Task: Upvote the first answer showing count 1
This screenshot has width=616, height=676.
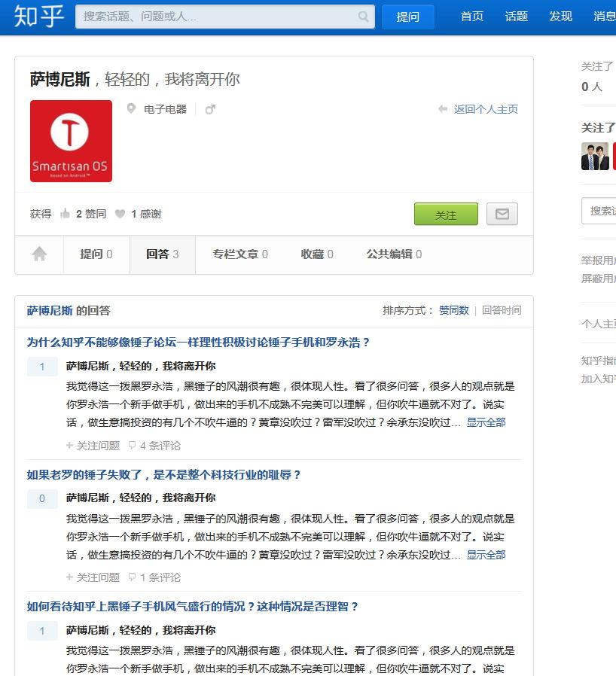Action: point(42,367)
